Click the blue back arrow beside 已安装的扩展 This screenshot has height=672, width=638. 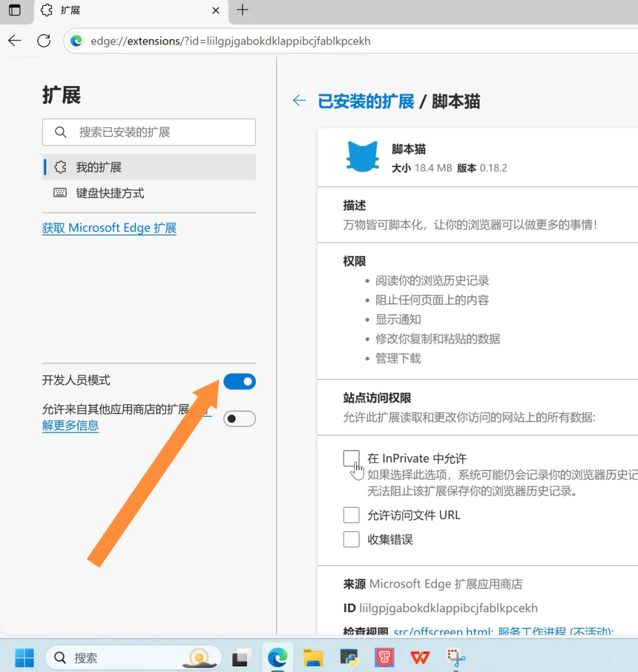[x=299, y=100]
